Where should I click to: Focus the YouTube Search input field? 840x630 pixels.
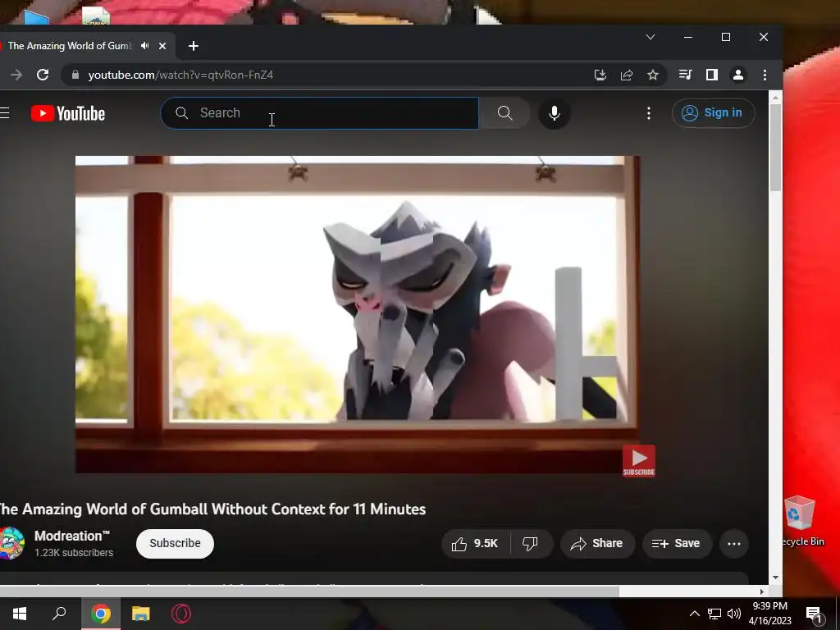[320, 113]
